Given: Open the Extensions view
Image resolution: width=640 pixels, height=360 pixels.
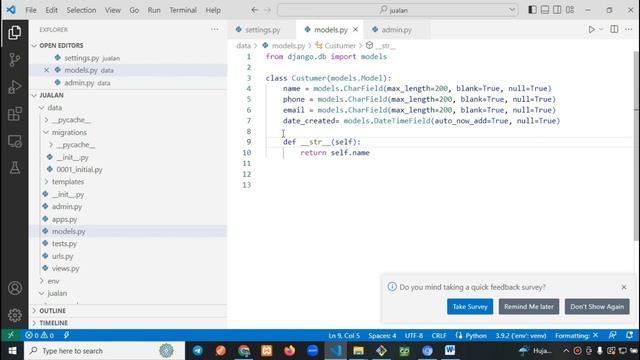Looking at the screenshot, I should 14,114.
